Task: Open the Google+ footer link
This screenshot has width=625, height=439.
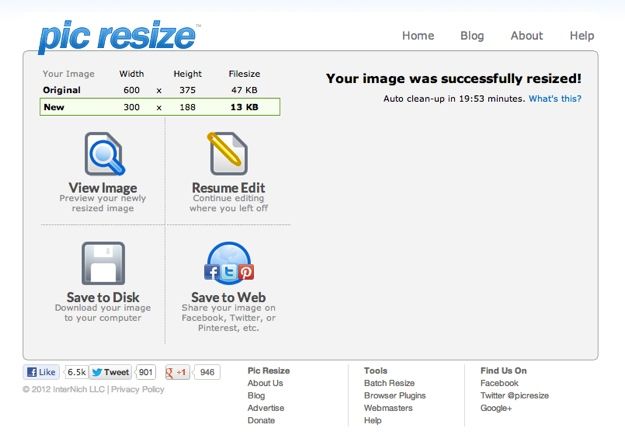Action: click(495, 408)
